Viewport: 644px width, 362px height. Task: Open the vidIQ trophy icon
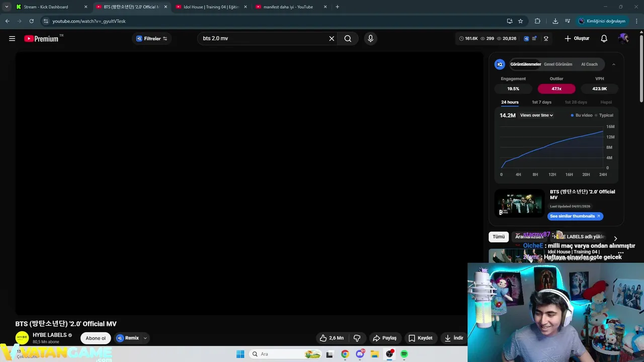(x=546, y=39)
